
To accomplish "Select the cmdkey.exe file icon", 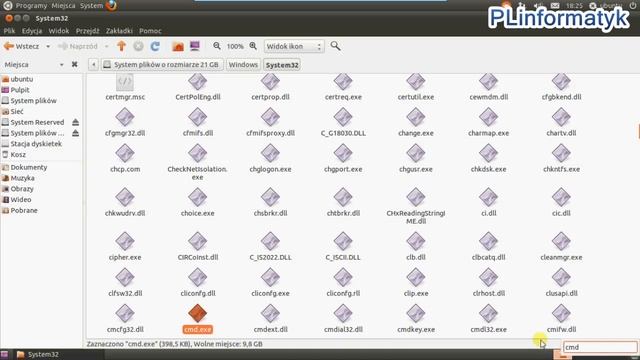I will pyautogui.click(x=416, y=313).
